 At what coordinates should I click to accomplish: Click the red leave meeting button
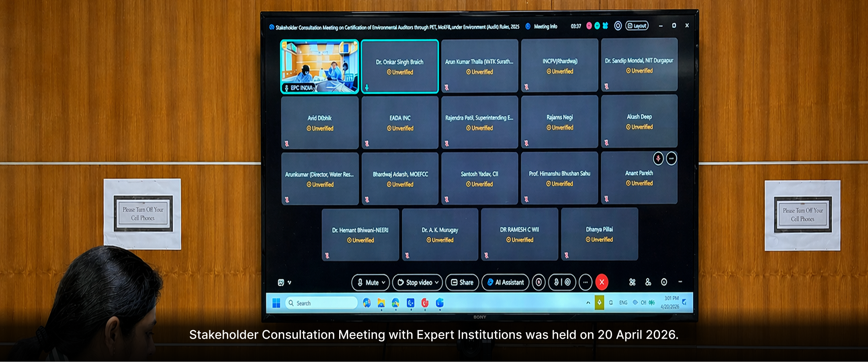(x=602, y=282)
